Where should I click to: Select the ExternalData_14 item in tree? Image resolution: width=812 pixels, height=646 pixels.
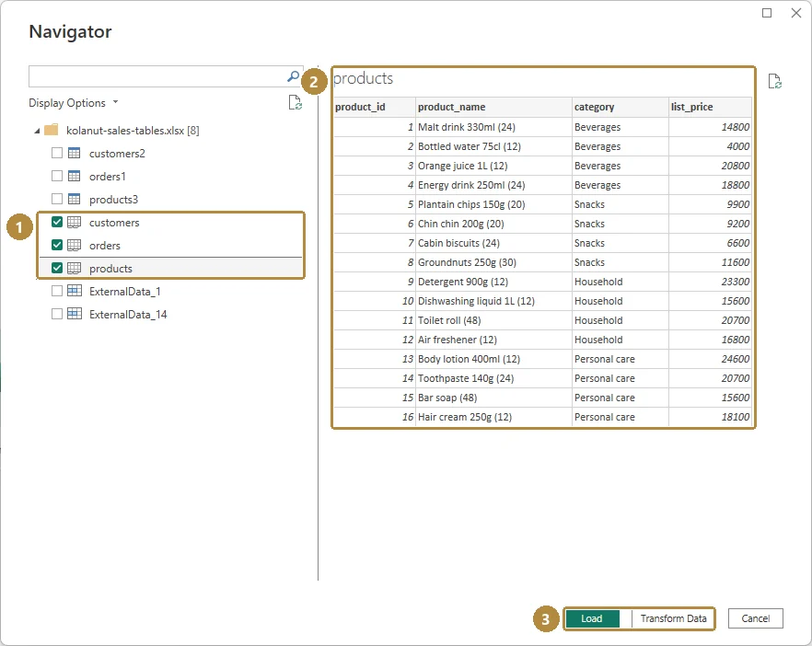128,314
